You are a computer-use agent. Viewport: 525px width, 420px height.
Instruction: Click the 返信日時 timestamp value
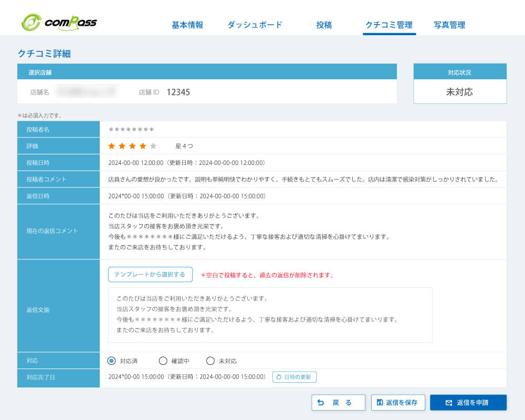click(187, 196)
